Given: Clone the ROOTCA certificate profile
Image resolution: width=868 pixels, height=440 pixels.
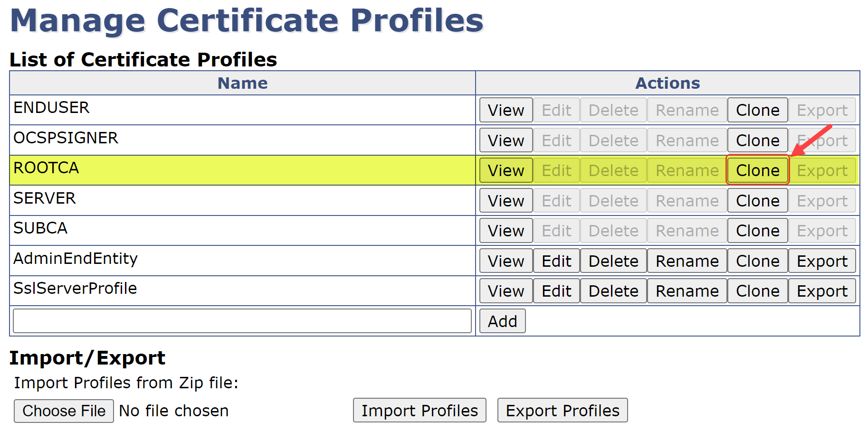Looking at the screenshot, I should coord(757,170).
